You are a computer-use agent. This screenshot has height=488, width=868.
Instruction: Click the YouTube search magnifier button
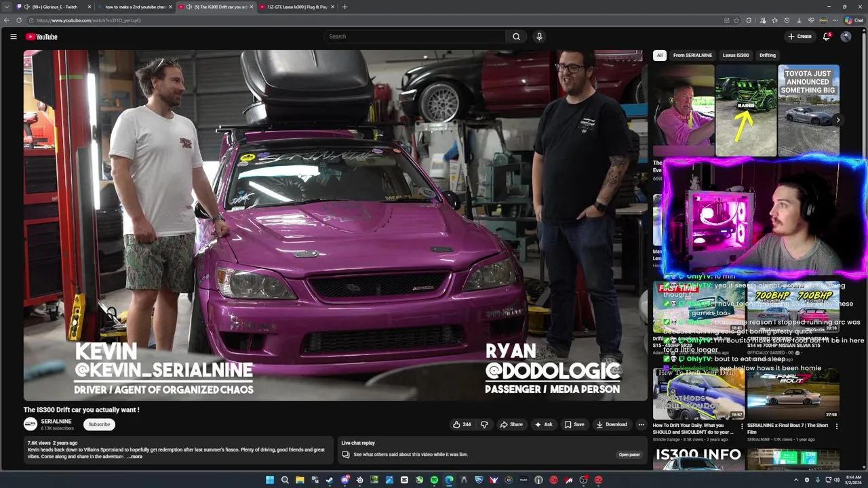click(516, 37)
